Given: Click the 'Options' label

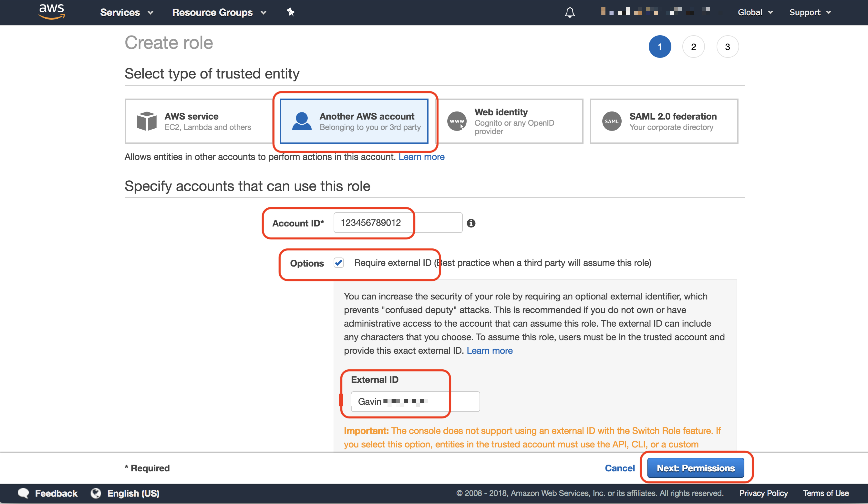Looking at the screenshot, I should pyautogui.click(x=307, y=263).
